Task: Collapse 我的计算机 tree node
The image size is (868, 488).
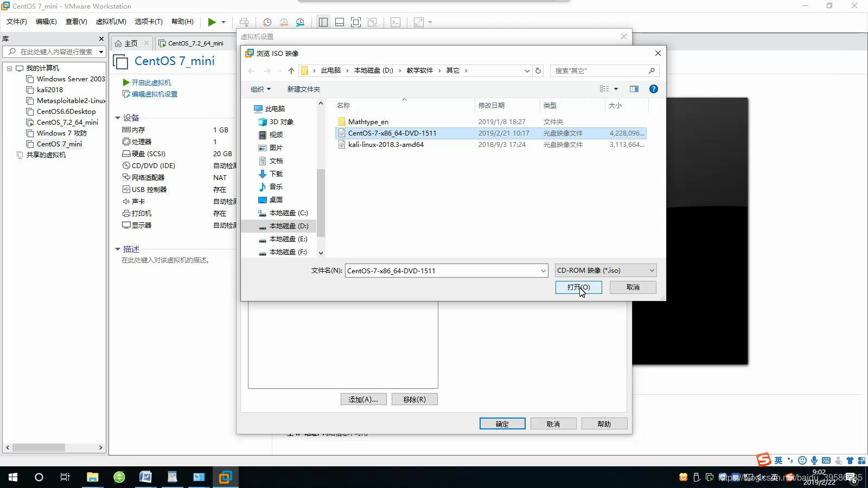Action: point(9,68)
